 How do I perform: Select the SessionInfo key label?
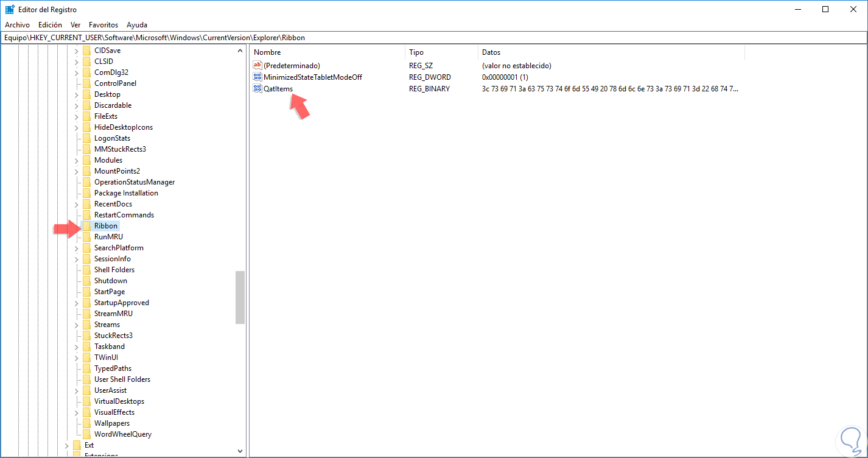pos(113,259)
